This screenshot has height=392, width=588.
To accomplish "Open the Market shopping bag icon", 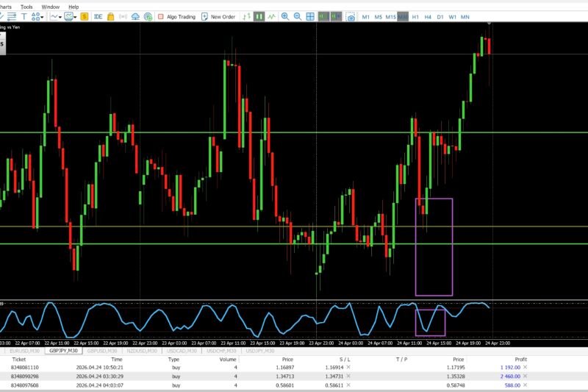I will [111, 16].
